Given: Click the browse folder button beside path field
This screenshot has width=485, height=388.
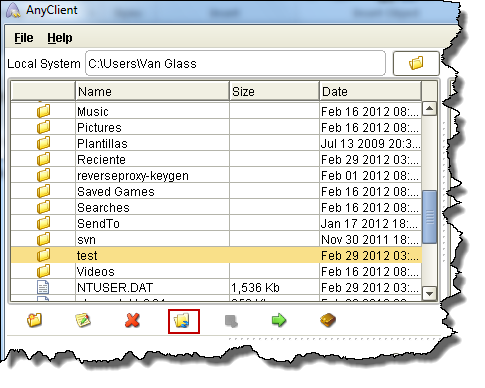Looking at the screenshot, I should click(416, 63).
